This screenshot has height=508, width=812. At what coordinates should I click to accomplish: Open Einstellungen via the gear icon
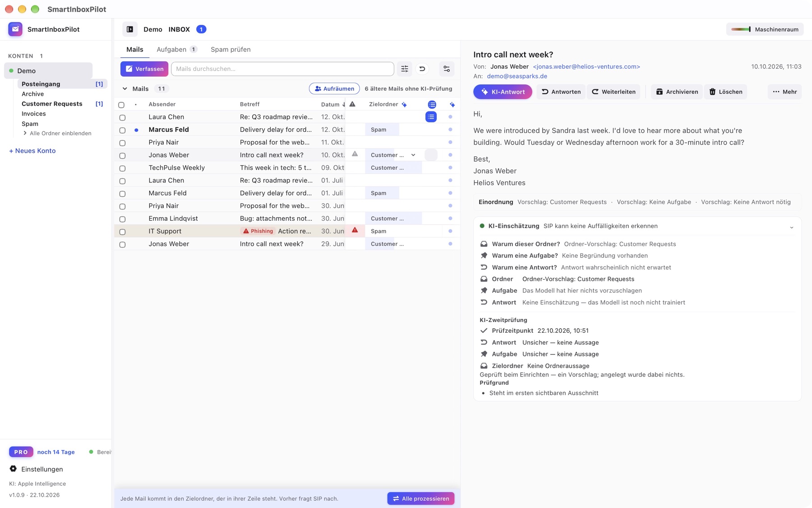13,469
